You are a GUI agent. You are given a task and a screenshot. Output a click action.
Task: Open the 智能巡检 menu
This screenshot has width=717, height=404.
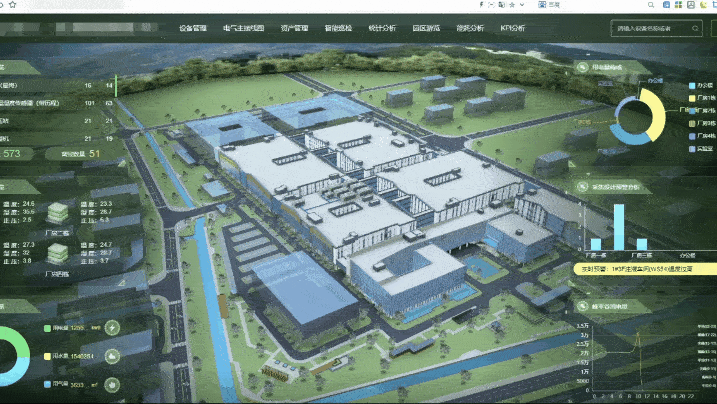point(338,28)
